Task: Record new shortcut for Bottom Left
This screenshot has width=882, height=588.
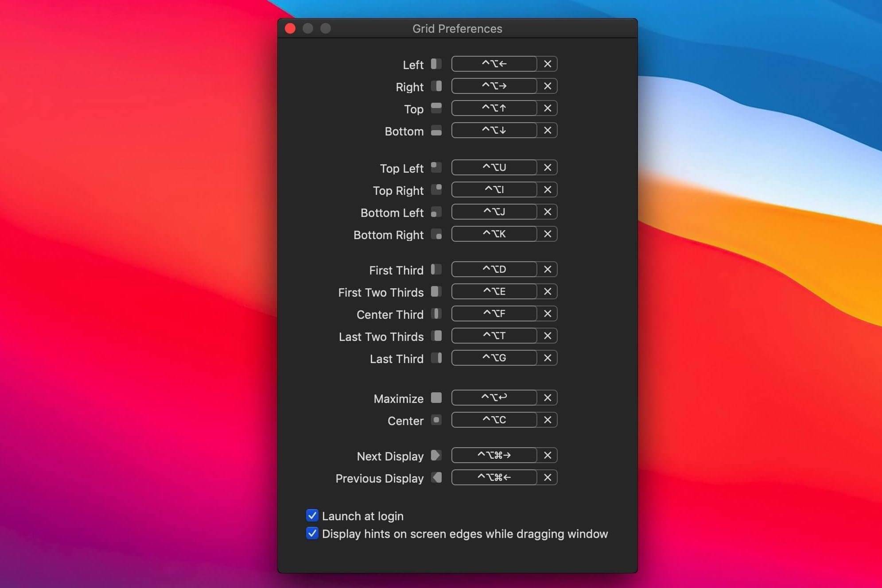Action: (x=494, y=212)
